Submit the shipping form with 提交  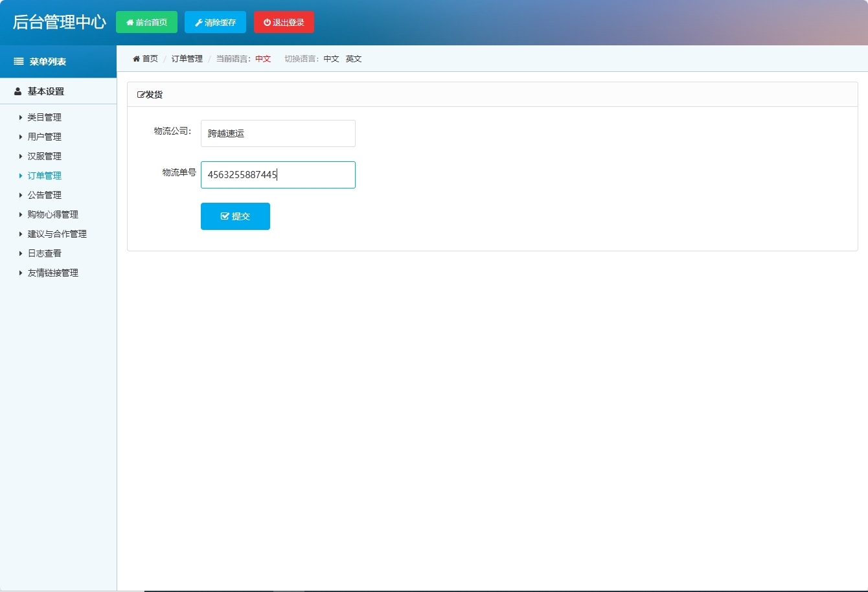click(235, 216)
